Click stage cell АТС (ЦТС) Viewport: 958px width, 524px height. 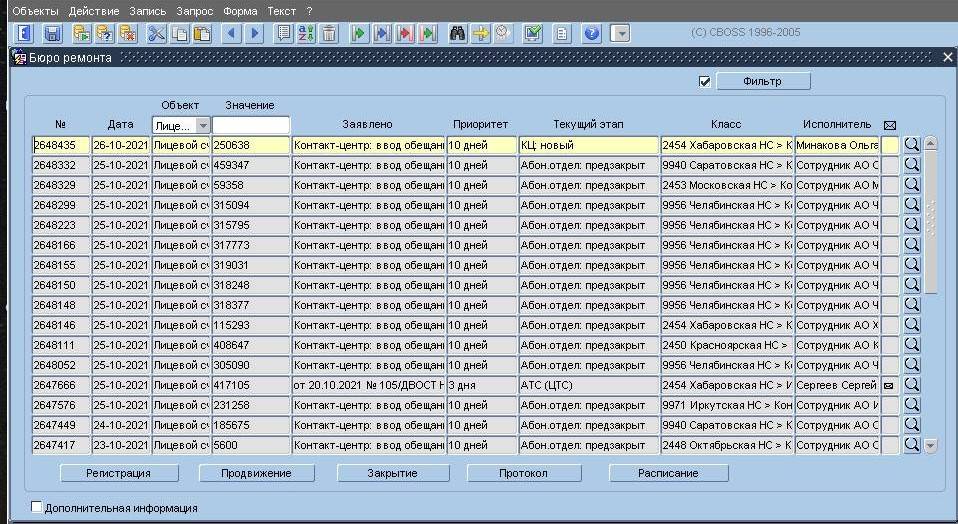pos(589,385)
